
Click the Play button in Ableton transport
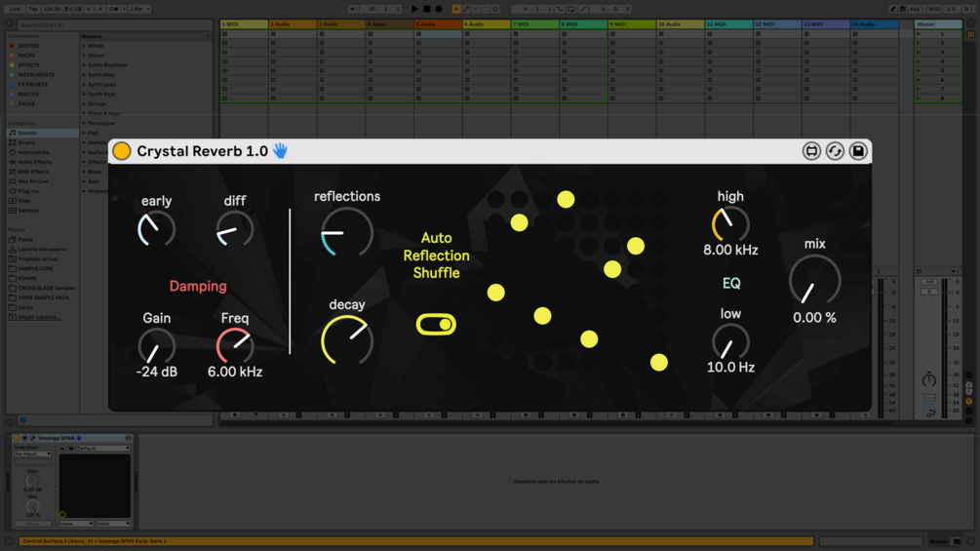414,10
